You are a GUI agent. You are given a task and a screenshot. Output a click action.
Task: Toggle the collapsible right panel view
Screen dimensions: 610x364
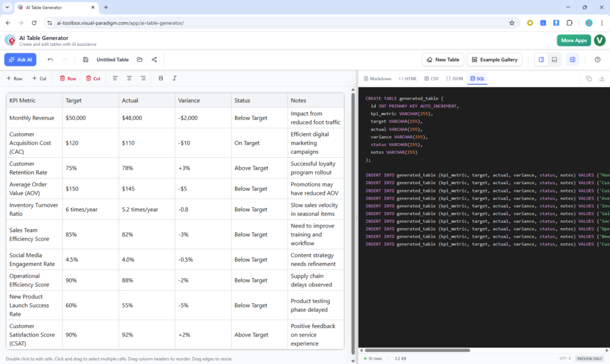pos(573,60)
